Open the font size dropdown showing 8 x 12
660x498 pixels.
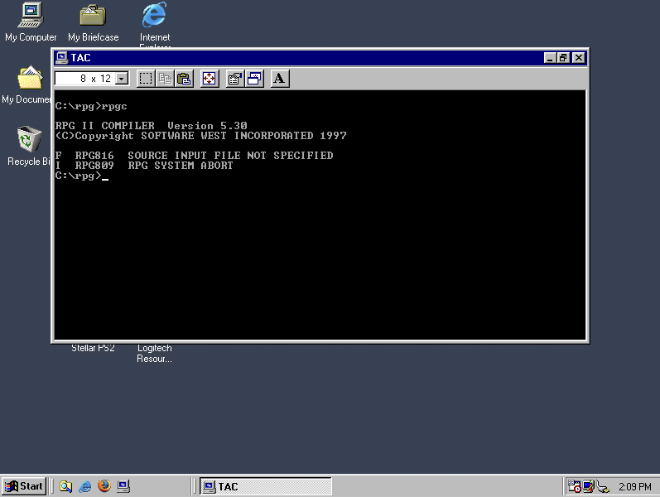(x=122, y=78)
